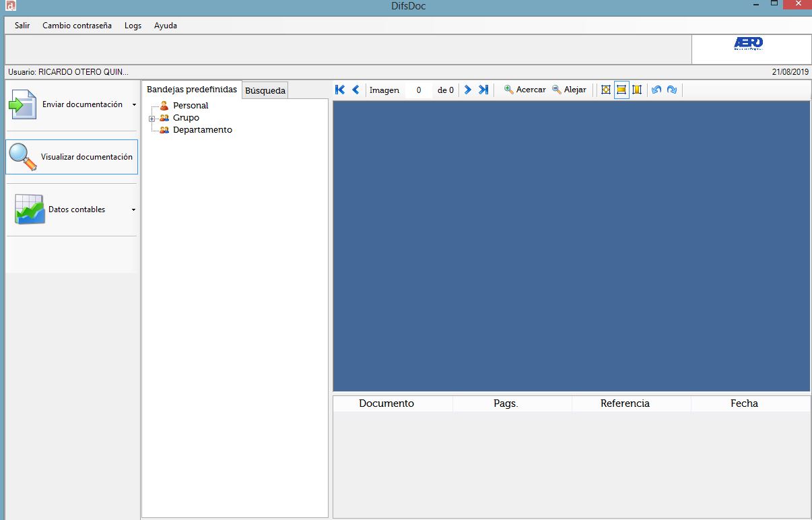Viewport: 812px width, 520px height.
Task: Click the Usuario RICARDO OTERO label
Action: pos(68,71)
